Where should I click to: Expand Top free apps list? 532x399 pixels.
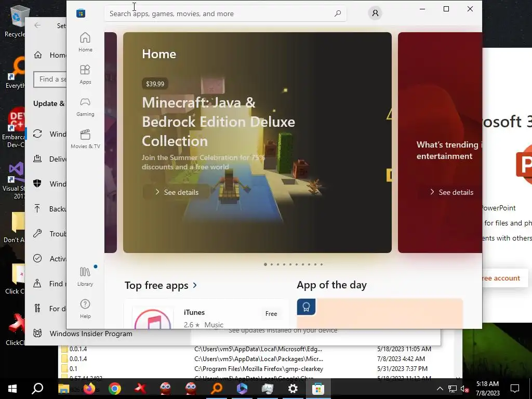[x=161, y=285]
